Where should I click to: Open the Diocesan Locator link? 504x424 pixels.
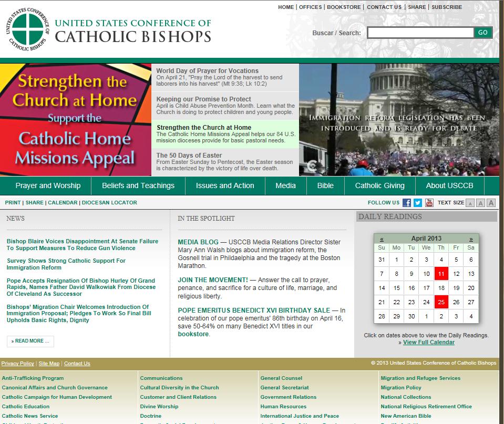click(109, 202)
